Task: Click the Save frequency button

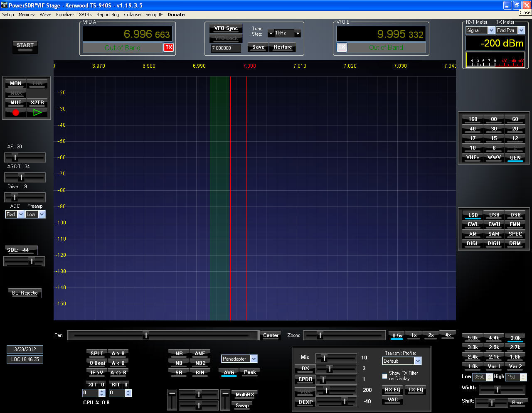Action: (258, 47)
